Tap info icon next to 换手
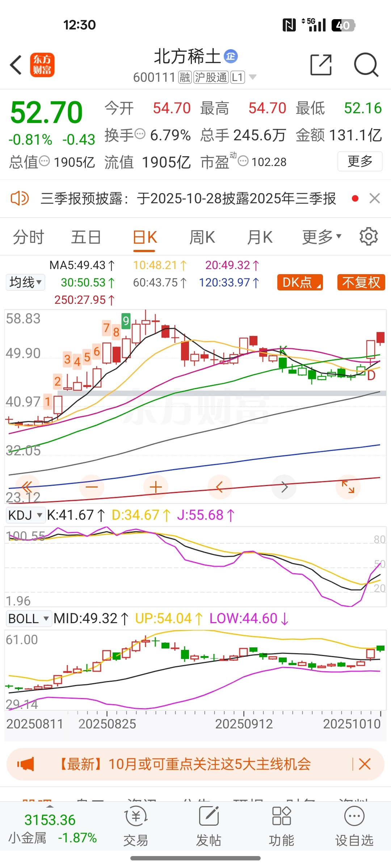The image size is (391, 868). coord(140,134)
